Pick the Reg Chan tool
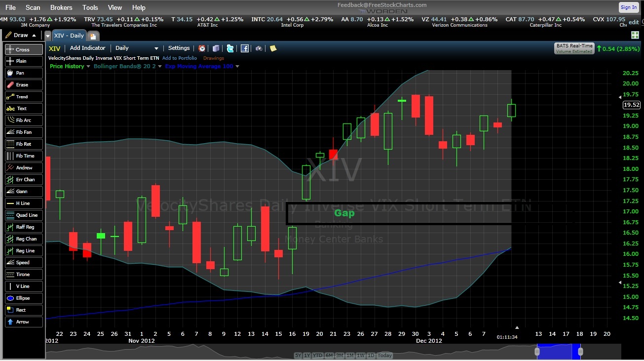644x361 pixels. point(24,239)
